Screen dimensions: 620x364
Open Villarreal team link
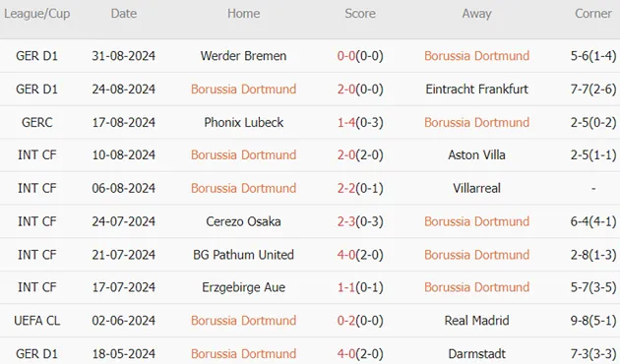[x=476, y=188]
